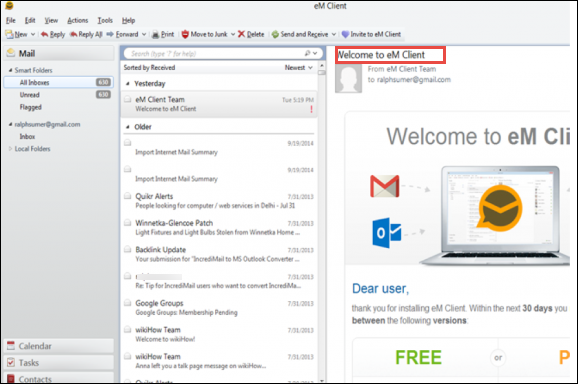The width and height of the screenshot is (578, 384).
Task: Click the sender avatar placeholder image
Action: coord(348,78)
